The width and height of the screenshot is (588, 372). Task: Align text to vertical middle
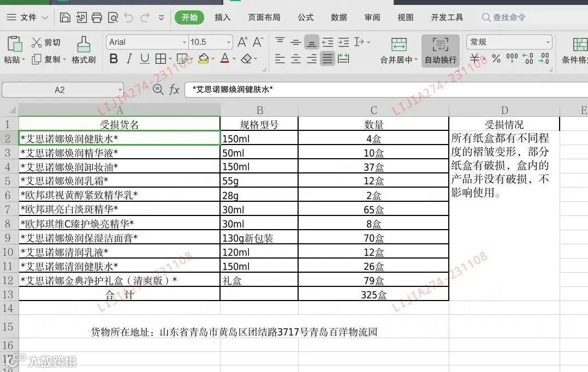[295, 42]
